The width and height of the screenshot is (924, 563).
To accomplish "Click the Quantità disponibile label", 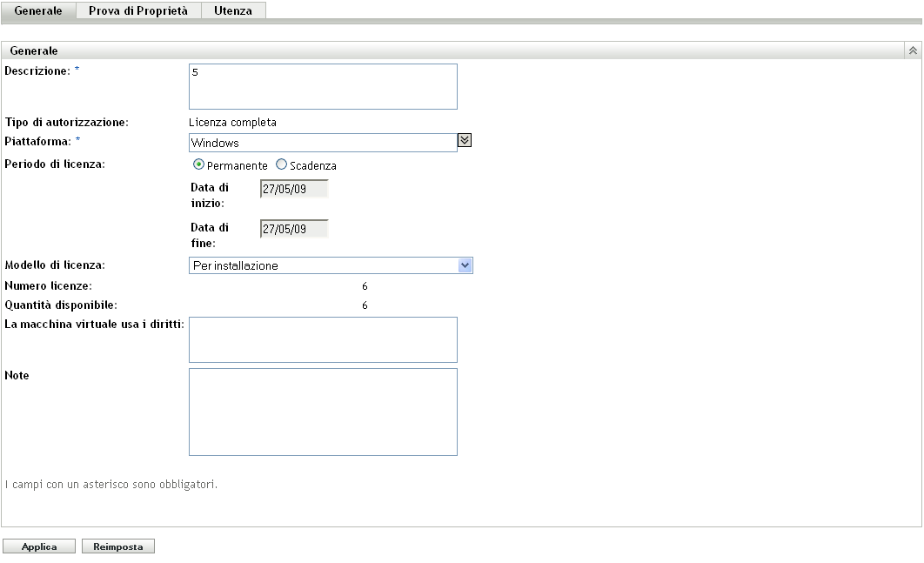I will click(x=61, y=305).
